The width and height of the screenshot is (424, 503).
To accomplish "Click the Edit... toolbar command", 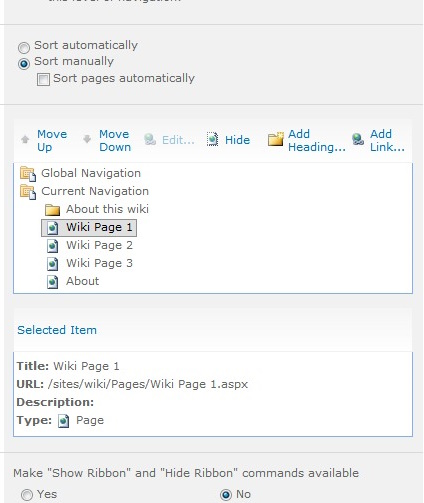I will coord(178,140).
